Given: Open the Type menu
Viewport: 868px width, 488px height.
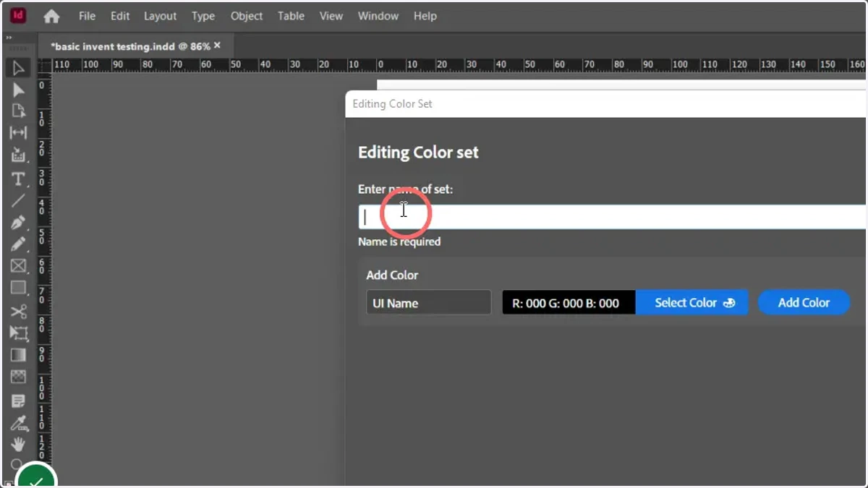Looking at the screenshot, I should pos(203,16).
